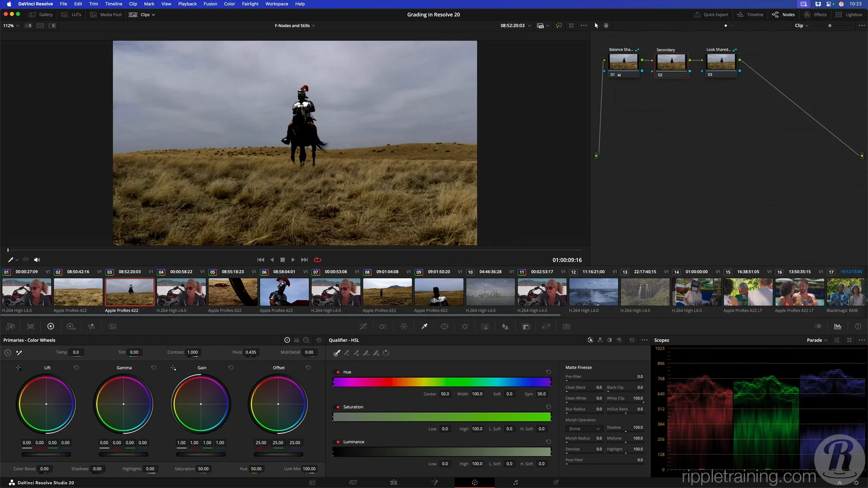
Task: Select the Secondary node thumbnail
Action: pyautogui.click(x=671, y=62)
